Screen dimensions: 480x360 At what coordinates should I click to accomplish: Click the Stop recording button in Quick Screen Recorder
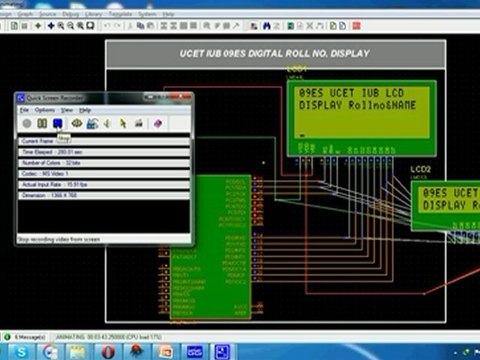(x=58, y=124)
